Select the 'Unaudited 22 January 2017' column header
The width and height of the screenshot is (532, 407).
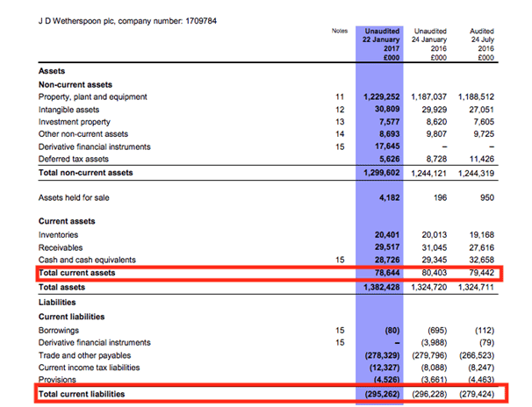point(381,44)
